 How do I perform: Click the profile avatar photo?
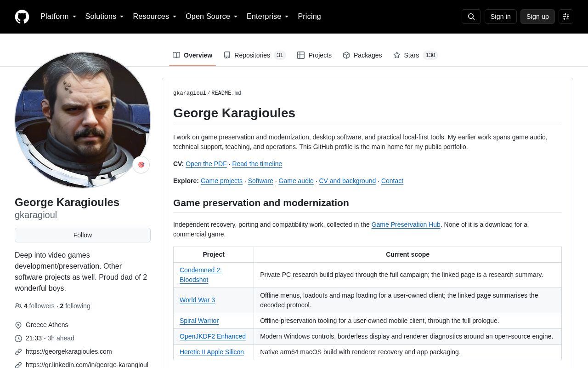[83, 120]
